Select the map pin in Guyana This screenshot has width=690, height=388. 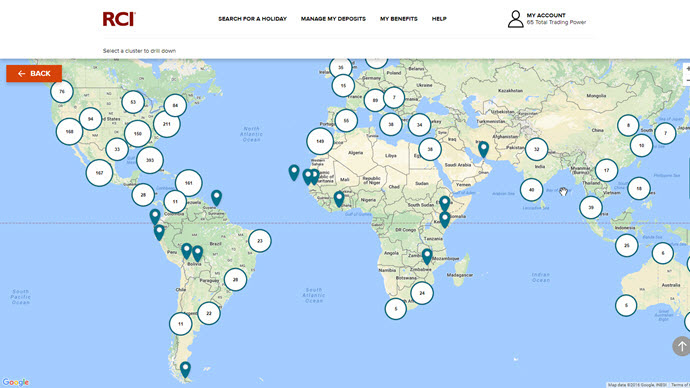pos(217,198)
